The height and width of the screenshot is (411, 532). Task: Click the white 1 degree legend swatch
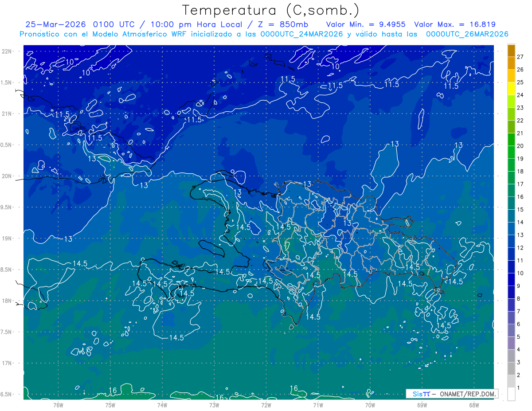[x=511, y=394]
